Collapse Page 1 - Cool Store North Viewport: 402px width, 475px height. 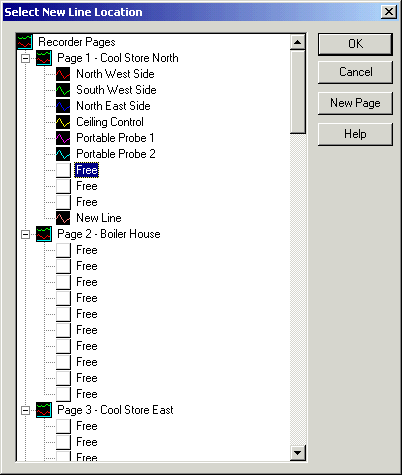click(25, 58)
